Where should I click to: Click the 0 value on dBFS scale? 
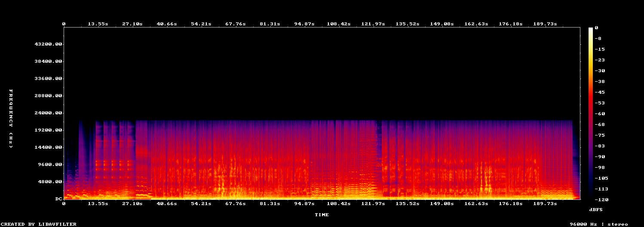tap(597, 28)
